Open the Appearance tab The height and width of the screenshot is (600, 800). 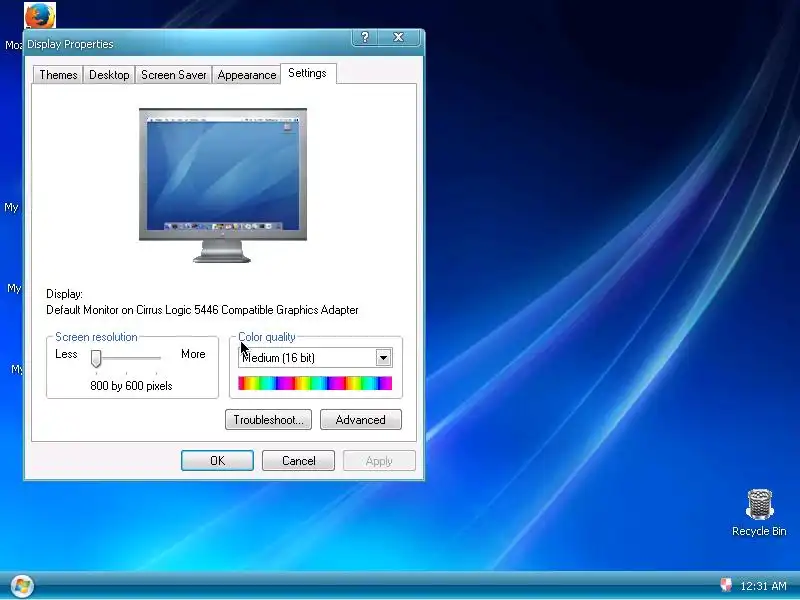[x=246, y=75]
